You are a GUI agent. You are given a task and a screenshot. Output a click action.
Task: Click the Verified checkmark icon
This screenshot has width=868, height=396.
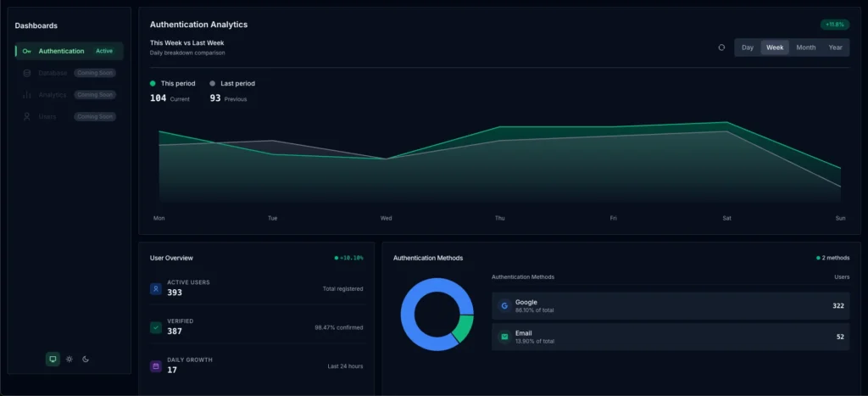156,327
